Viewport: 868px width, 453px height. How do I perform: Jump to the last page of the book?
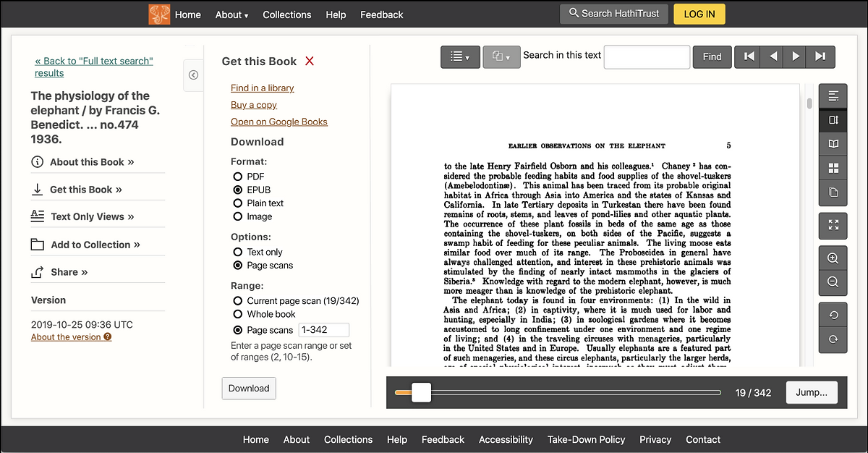click(820, 56)
